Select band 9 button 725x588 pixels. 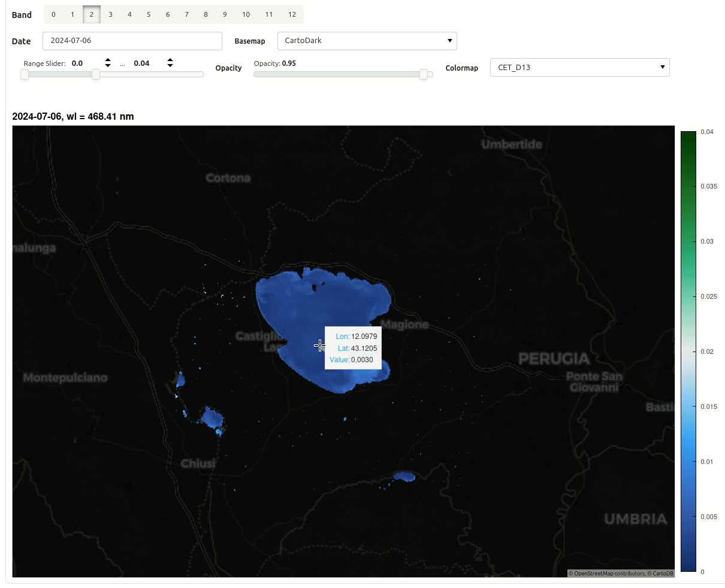[225, 14]
